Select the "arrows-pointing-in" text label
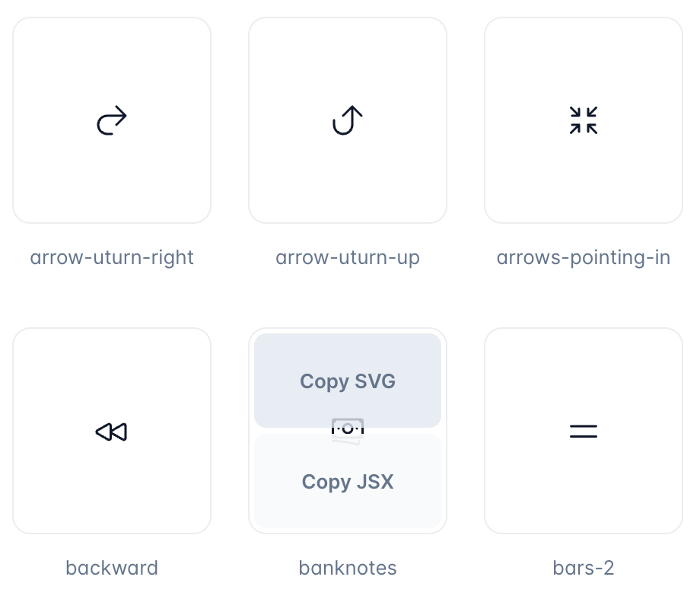 (x=584, y=258)
